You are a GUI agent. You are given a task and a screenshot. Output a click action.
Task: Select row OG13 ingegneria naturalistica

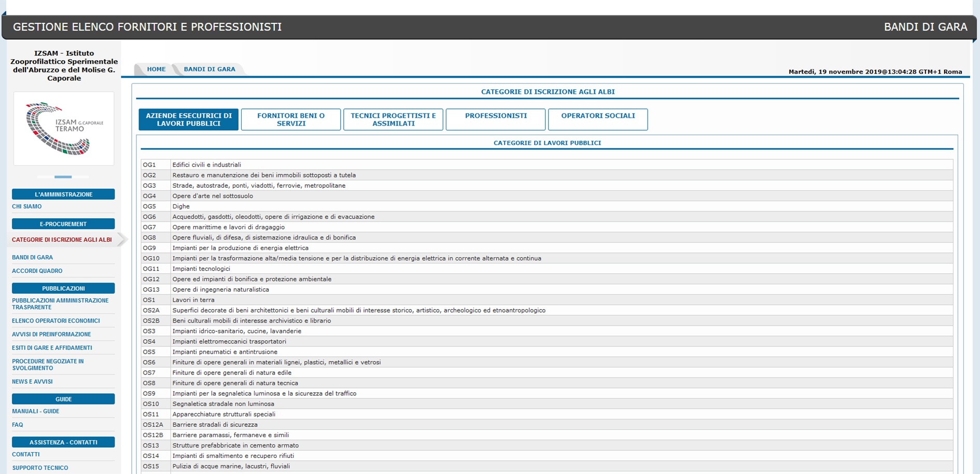tap(547, 289)
